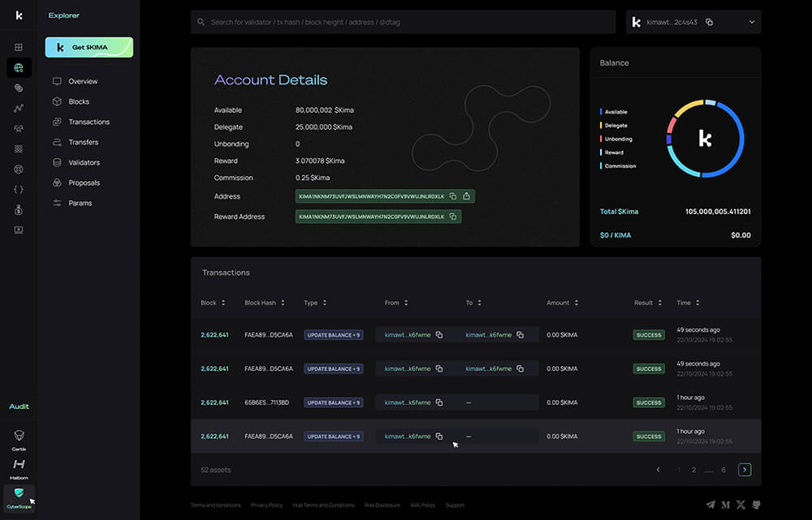Open Params in Explorer menu
The height and width of the screenshot is (520, 812).
click(x=72, y=204)
